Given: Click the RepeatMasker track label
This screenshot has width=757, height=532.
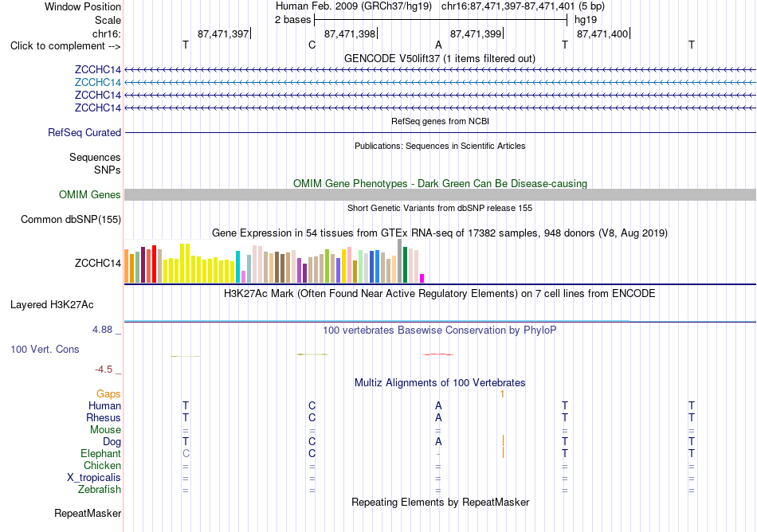Looking at the screenshot, I should point(88,513).
